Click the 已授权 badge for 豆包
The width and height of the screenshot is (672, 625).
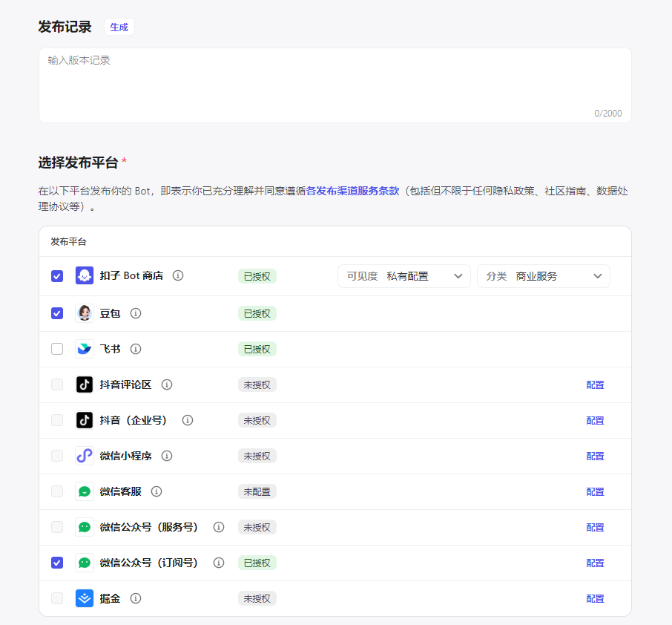pos(257,313)
